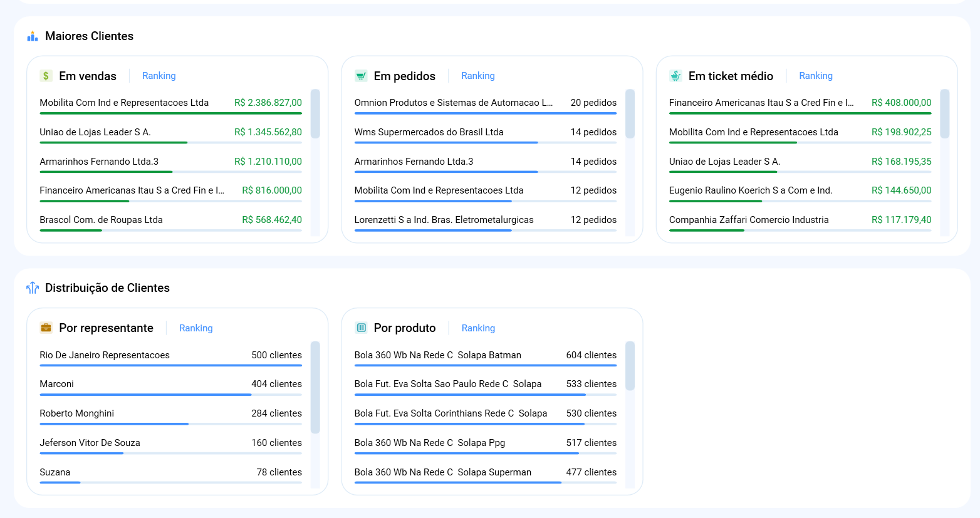The height and width of the screenshot is (518, 980).
Task: Click the Em pedidos list scrollbar
Action: 630,114
